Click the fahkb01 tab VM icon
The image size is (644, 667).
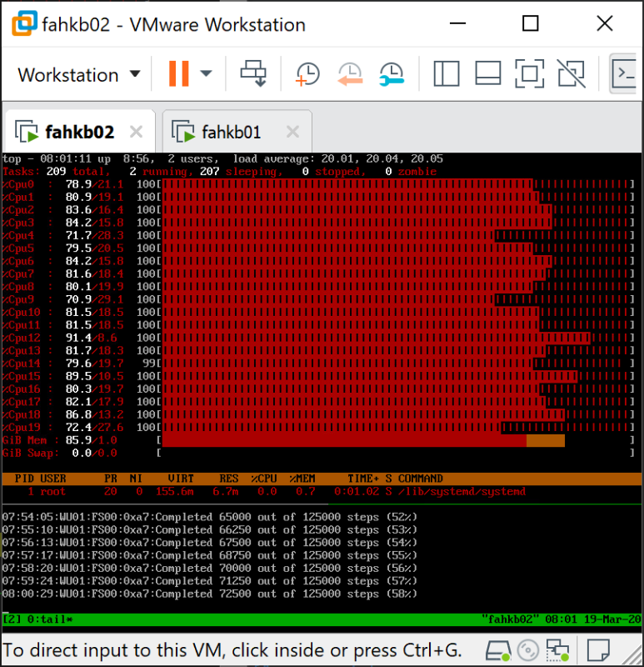(x=182, y=132)
